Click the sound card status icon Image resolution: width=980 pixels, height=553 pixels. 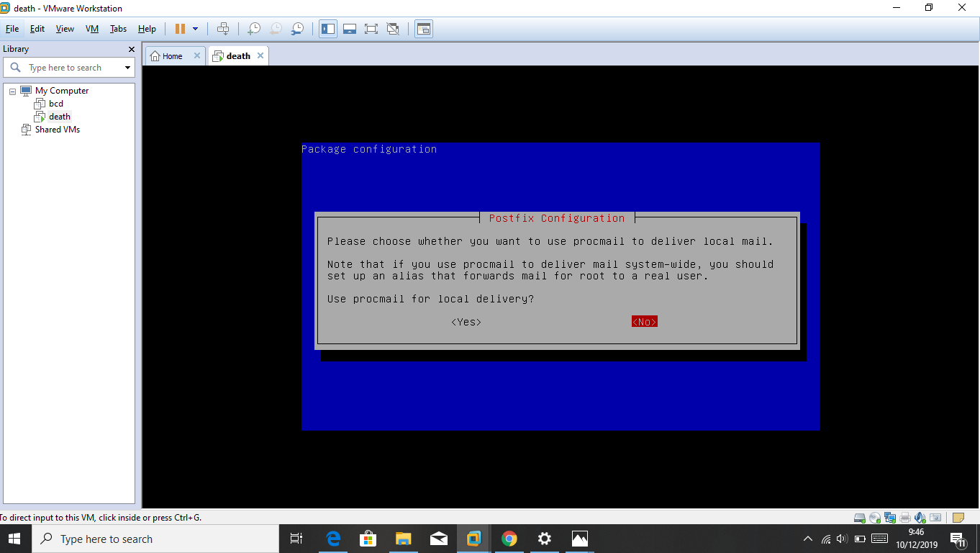coord(920,518)
